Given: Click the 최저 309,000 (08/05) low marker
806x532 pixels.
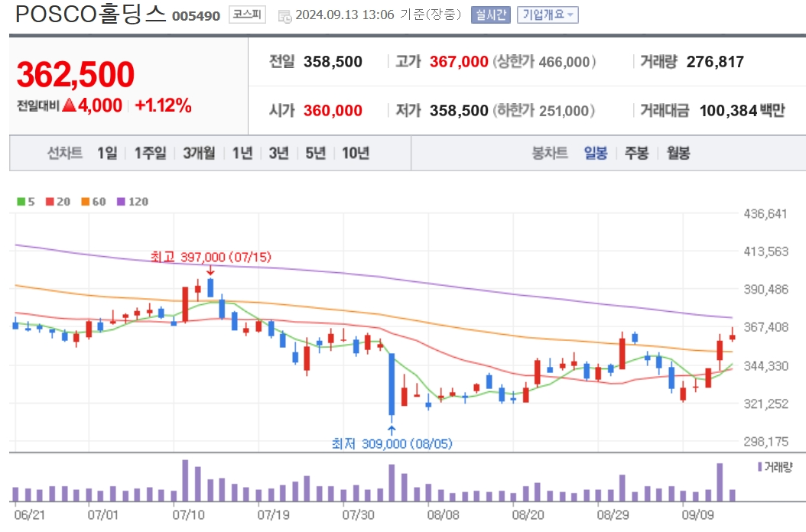Looking at the screenshot, I should pyautogui.click(x=392, y=443).
